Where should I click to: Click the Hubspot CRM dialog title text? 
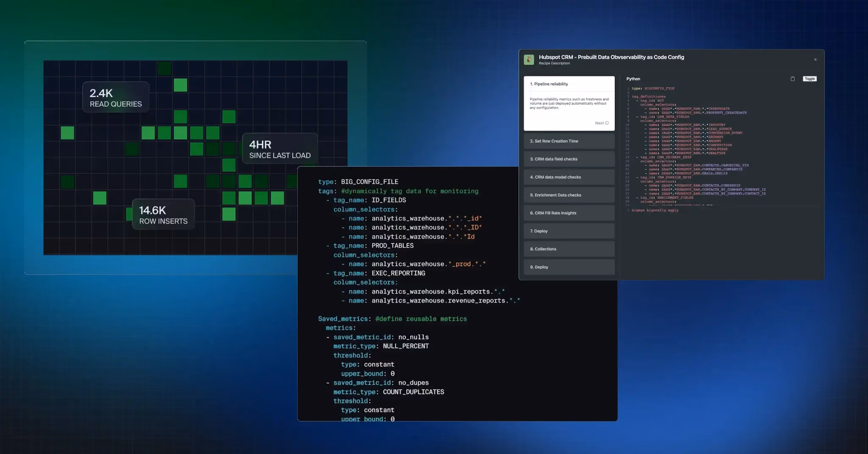611,57
